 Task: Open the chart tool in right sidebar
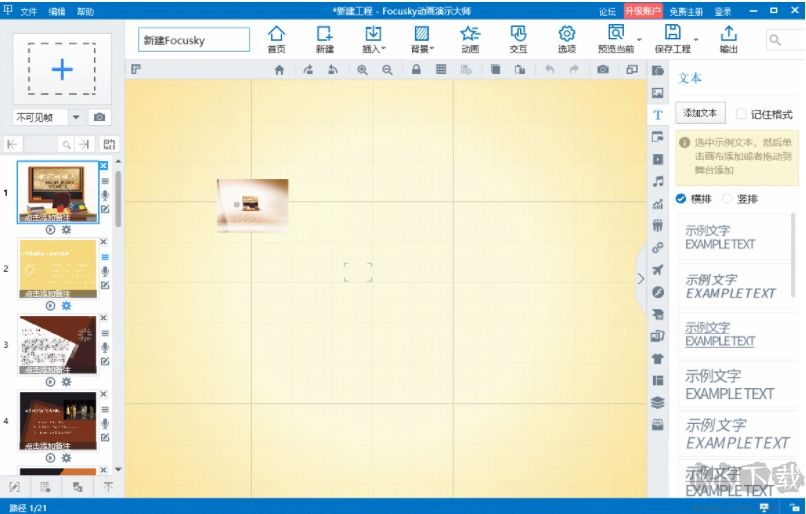(x=657, y=204)
